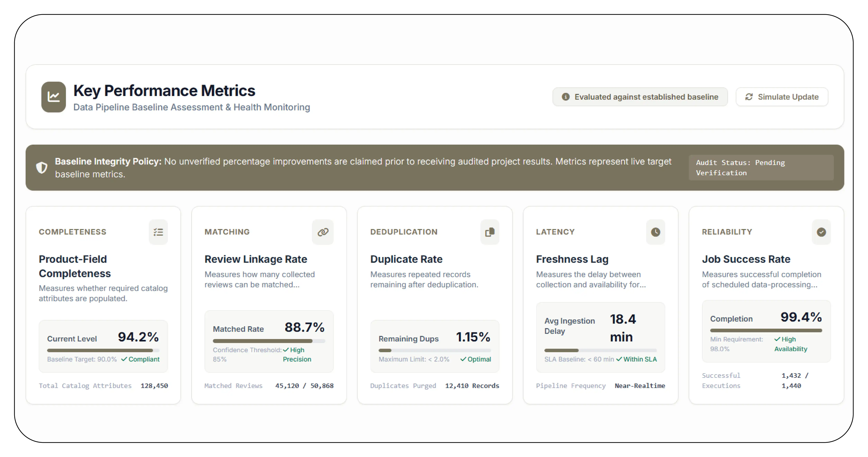
Task: Click the Completion progress bar
Action: point(766,331)
